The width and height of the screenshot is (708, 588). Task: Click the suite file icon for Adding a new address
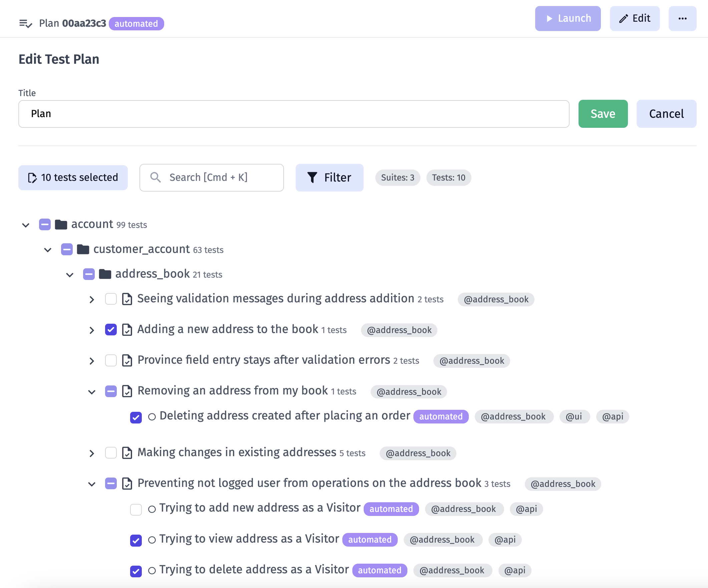click(x=127, y=330)
